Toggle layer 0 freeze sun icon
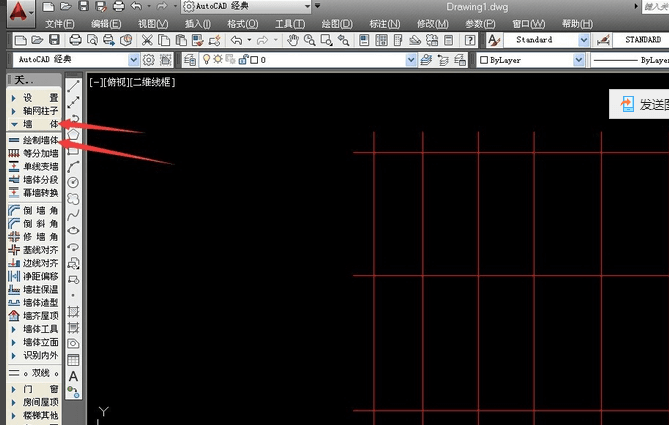The height and width of the screenshot is (425, 669). 218,59
